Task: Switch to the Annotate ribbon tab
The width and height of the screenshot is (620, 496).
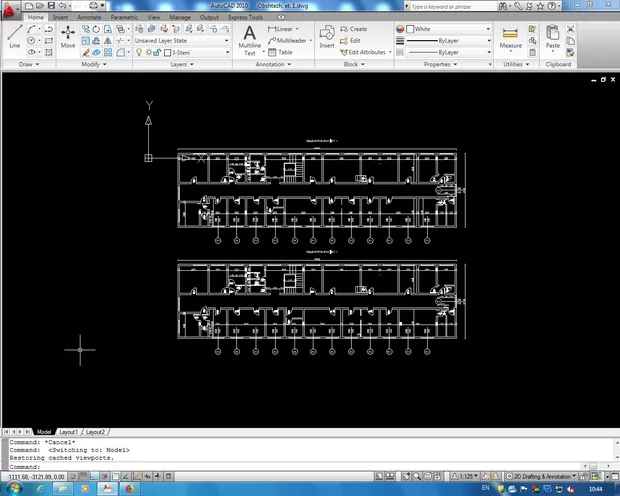Action: 89,17
